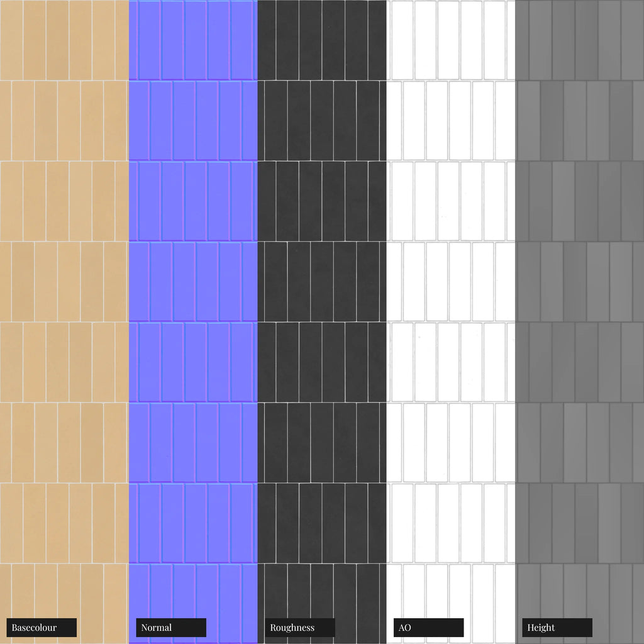Click the Basecolour label
The width and height of the screenshot is (644, 644).
click(42, 628)
